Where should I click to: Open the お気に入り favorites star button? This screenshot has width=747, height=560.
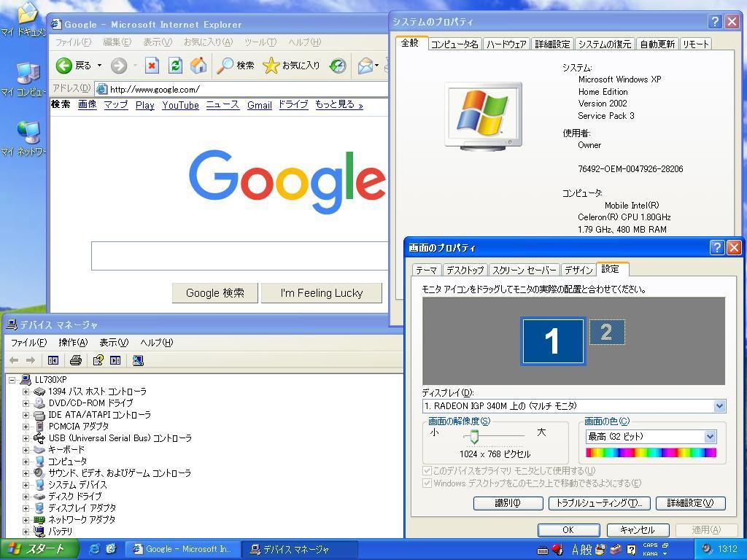(x=291, y=65)
